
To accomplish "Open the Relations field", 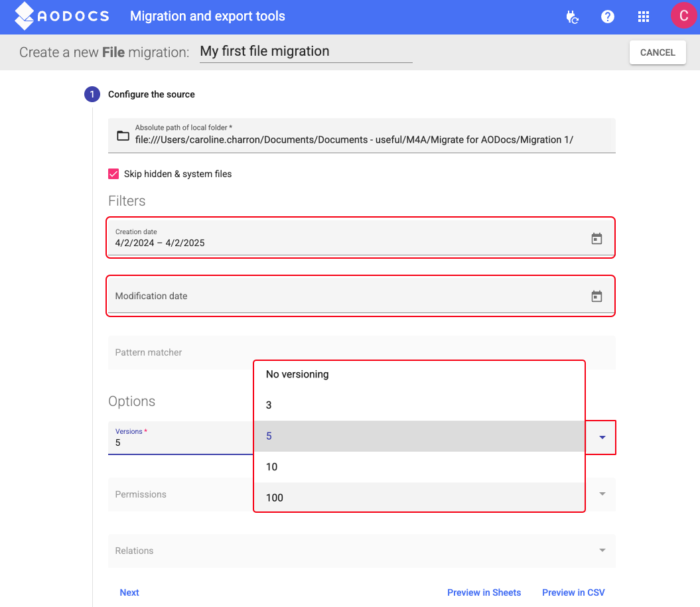I will [x=362, y=551].
